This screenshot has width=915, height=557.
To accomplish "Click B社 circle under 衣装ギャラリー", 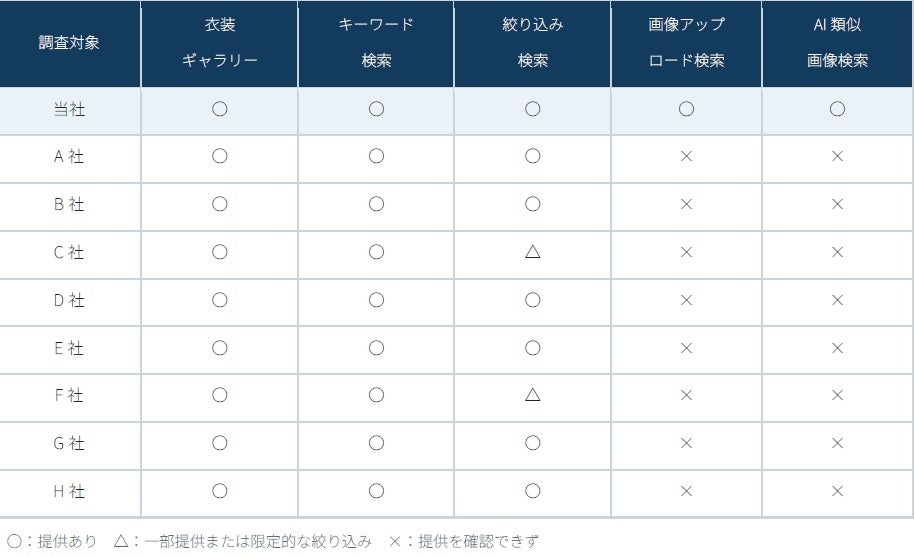I will pos(219,204).
